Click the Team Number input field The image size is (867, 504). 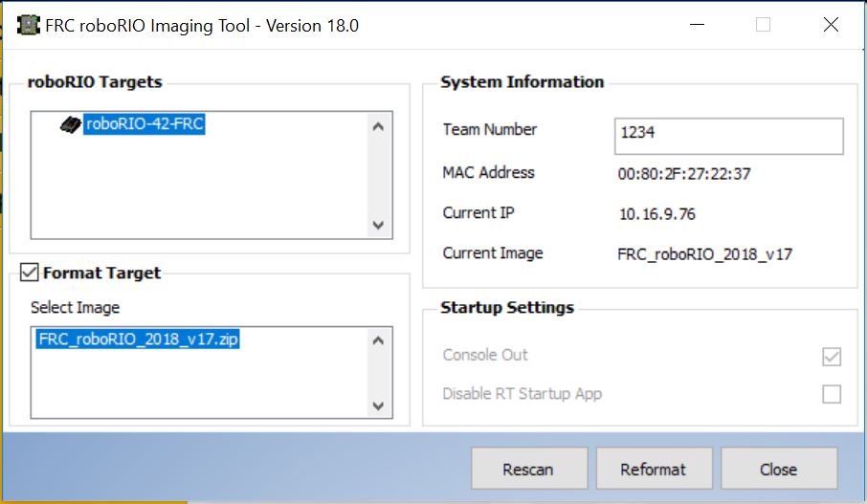pyautogui.click(x=729, y=136)
